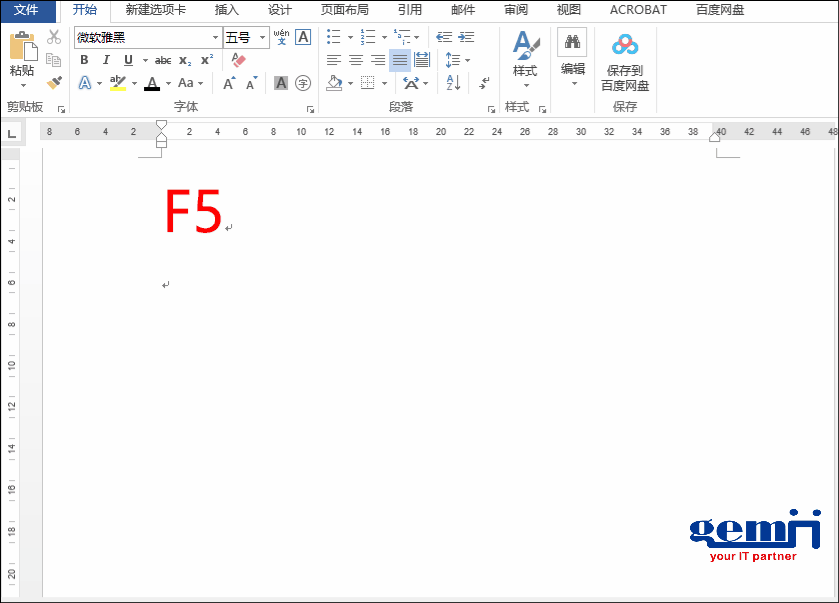Click the Cut scissors icon

(55, 37)
